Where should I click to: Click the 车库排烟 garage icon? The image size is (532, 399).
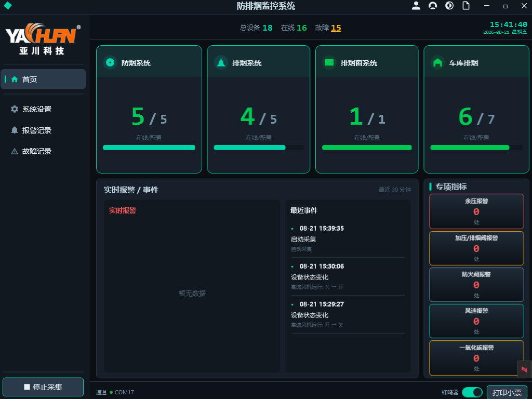click(437, 62)
